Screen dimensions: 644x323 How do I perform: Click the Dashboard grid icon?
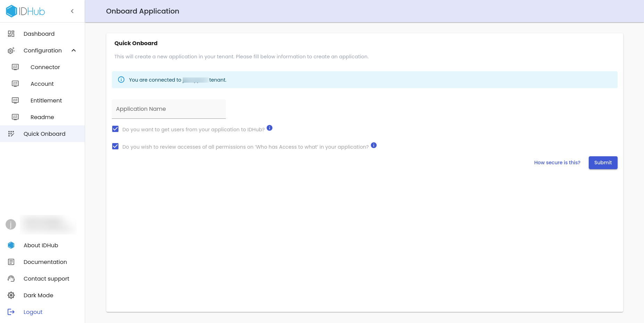tap(11, 34)
